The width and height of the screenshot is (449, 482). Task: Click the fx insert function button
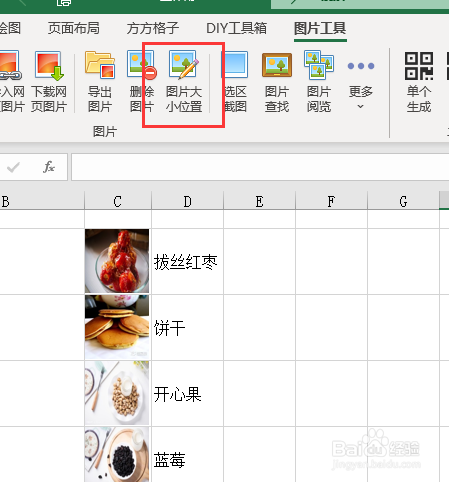(49, 167)
